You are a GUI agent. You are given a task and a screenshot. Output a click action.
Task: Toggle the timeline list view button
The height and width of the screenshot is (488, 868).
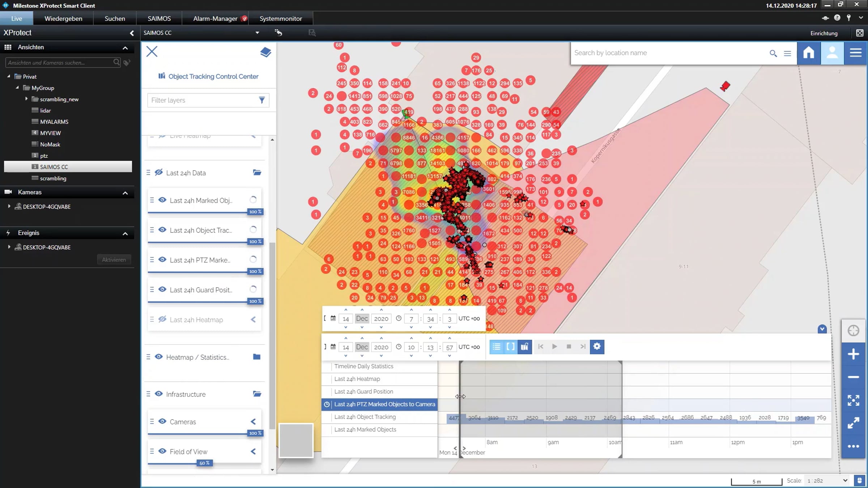point(497,347)
